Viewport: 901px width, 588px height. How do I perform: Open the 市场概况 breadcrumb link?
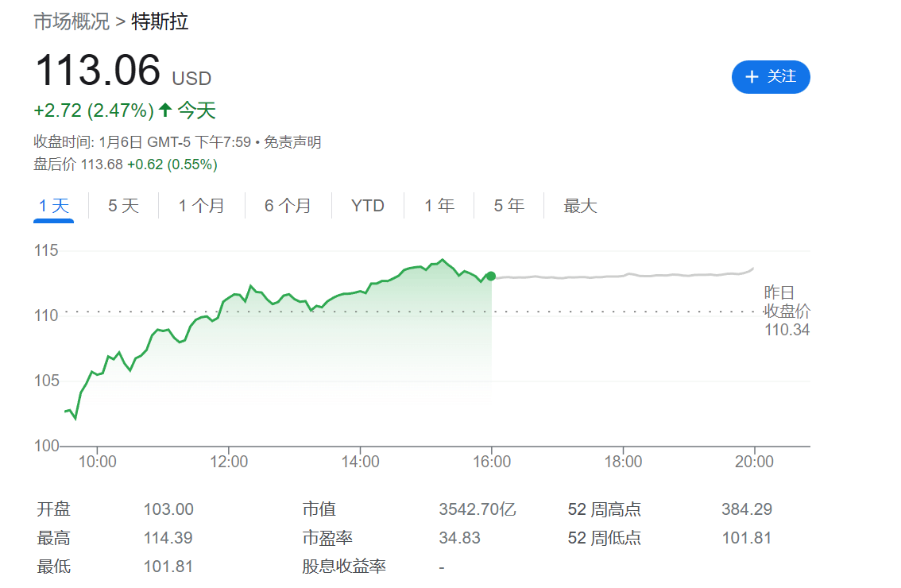(x=72, y=21)
